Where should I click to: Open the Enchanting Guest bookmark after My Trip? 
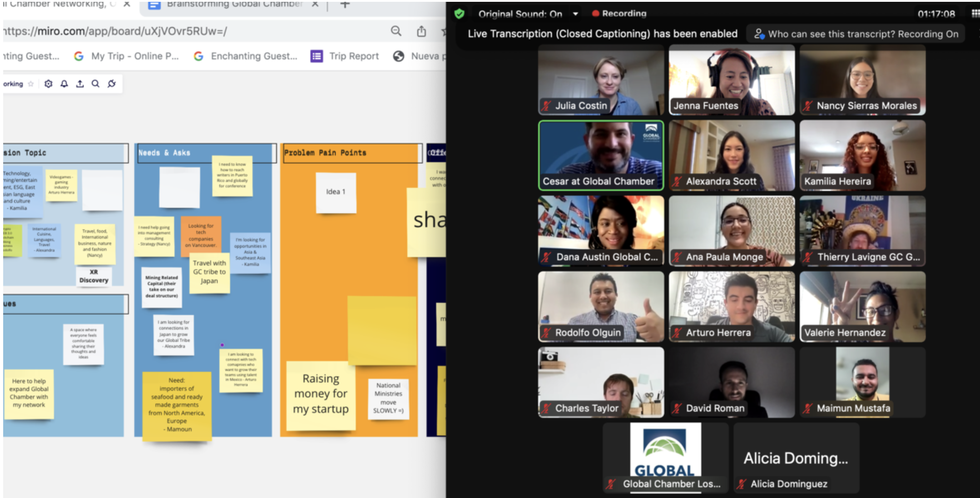246,56
